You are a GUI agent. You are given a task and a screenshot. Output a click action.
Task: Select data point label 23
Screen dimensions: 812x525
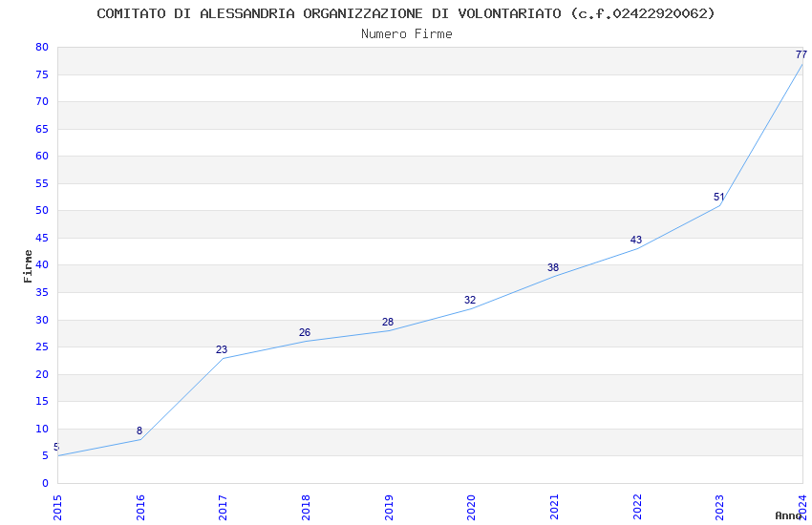[222, 349]
